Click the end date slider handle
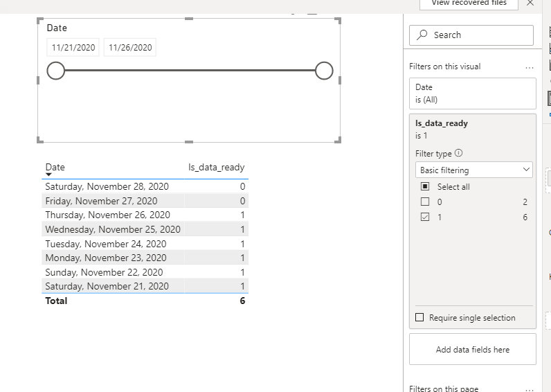 click(324, 71)
